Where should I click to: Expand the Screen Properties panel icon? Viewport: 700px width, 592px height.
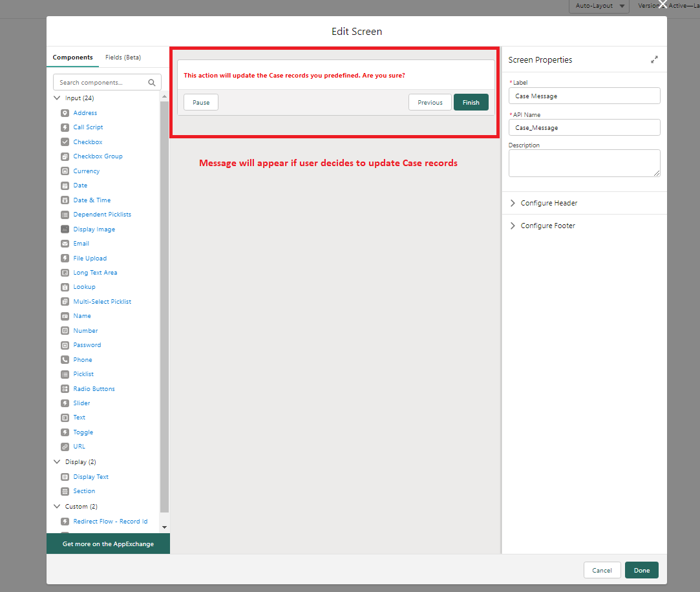coord(654,59)
